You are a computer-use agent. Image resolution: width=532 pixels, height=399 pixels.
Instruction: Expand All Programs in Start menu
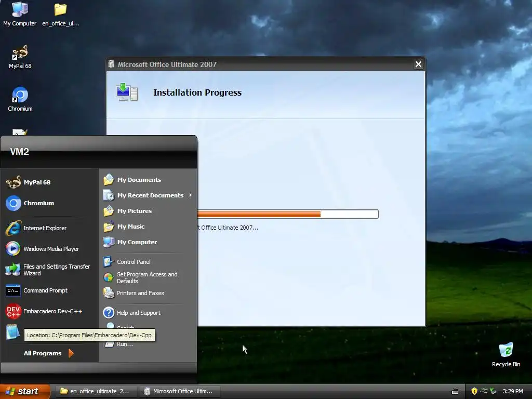[x=48, y=353]
